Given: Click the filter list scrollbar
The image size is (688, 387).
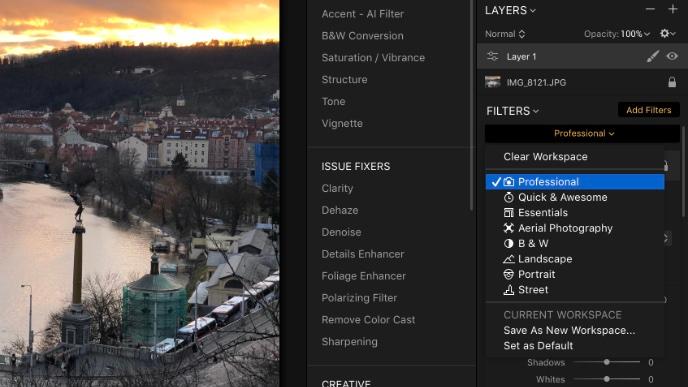Looking at the screenshot, I should [x=472, y=105].
